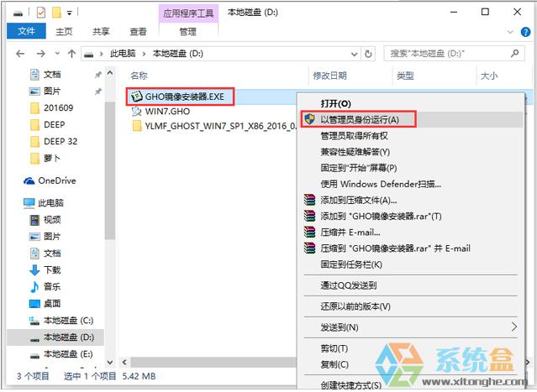Sort files by the 名称 column header
The image size is (537, 392).
pyautogui.click(x=140, y=76)
